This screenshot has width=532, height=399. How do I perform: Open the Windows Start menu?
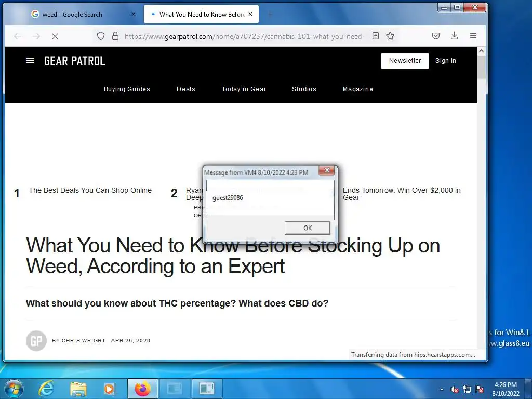pyautogui.click(x=14, y=389)
